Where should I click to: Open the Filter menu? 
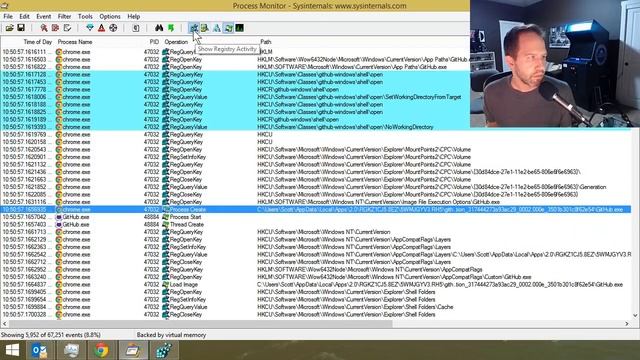pos(64,16)
